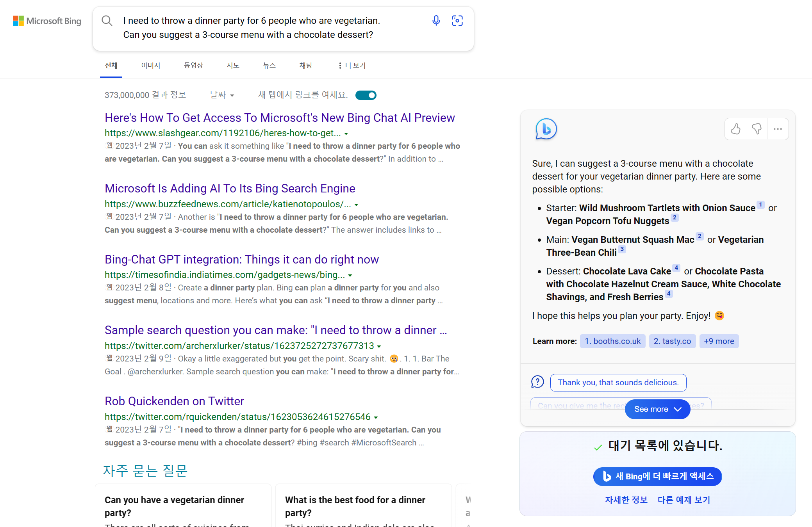Open visual search camera icon
The height and width of the screenshot is (527, 812).
pyautogui.click(x=457, y=21)
